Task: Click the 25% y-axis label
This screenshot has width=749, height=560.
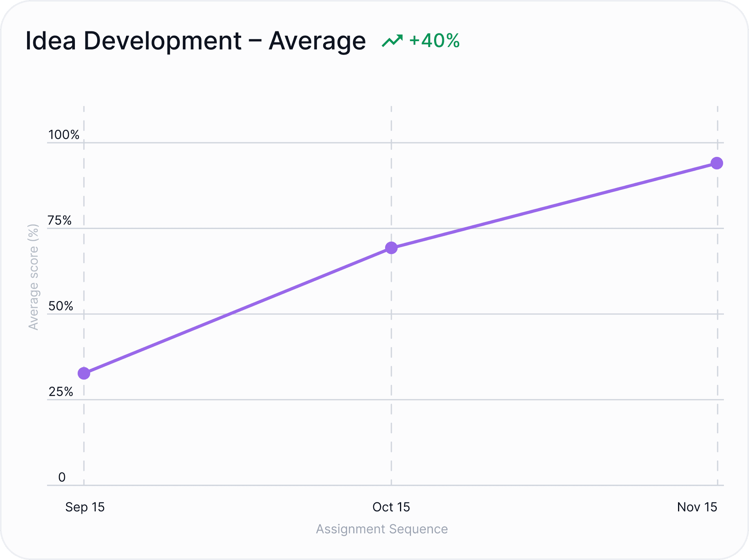Action: (61, 392)
